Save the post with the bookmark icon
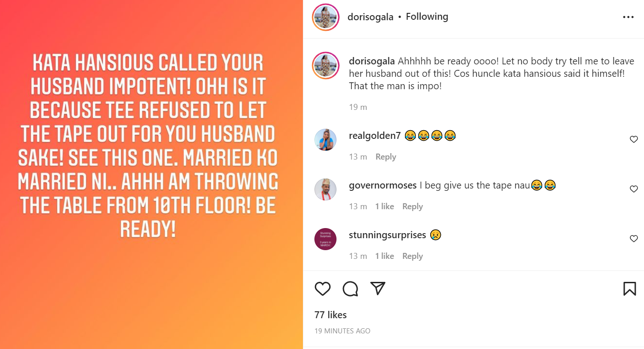644x349 pixels. click(629, 289)
